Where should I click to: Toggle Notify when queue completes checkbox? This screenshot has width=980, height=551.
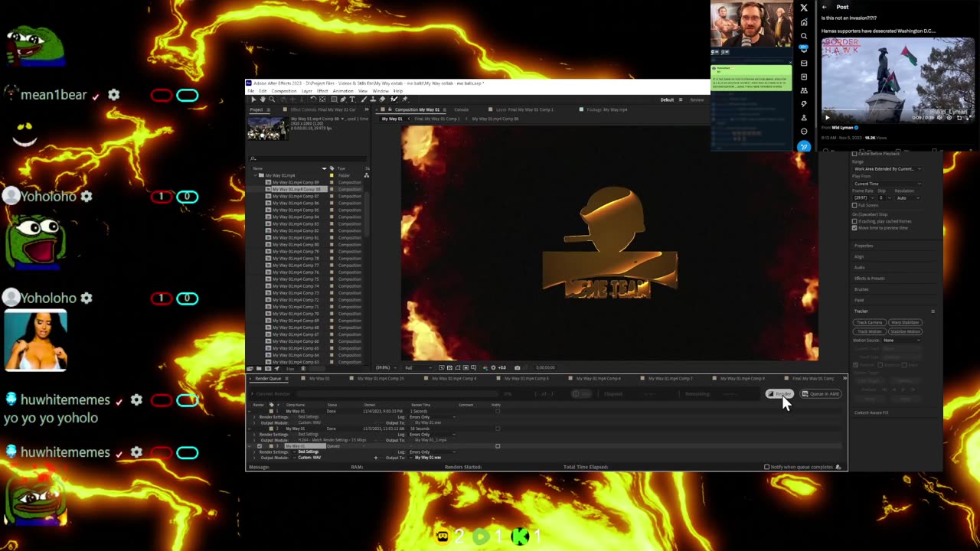coord(766,467)
